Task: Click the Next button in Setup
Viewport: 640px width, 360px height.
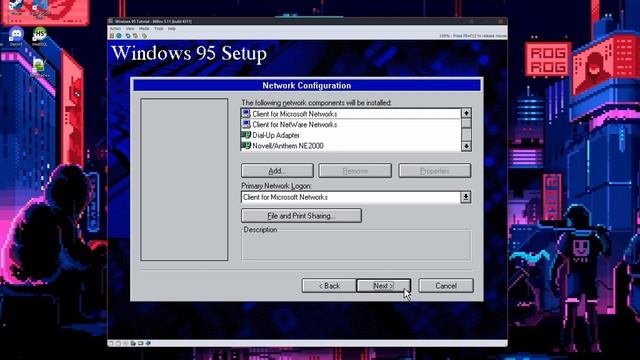Action: pos(383,286)
